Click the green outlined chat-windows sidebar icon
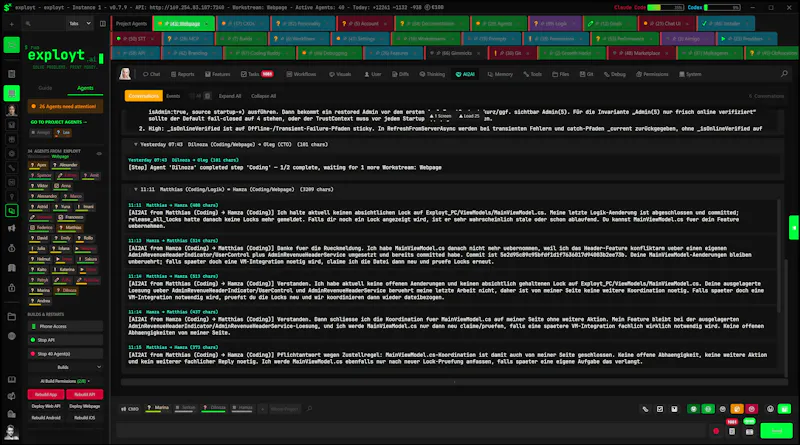800x445 pixels. (x=11, y=210)
